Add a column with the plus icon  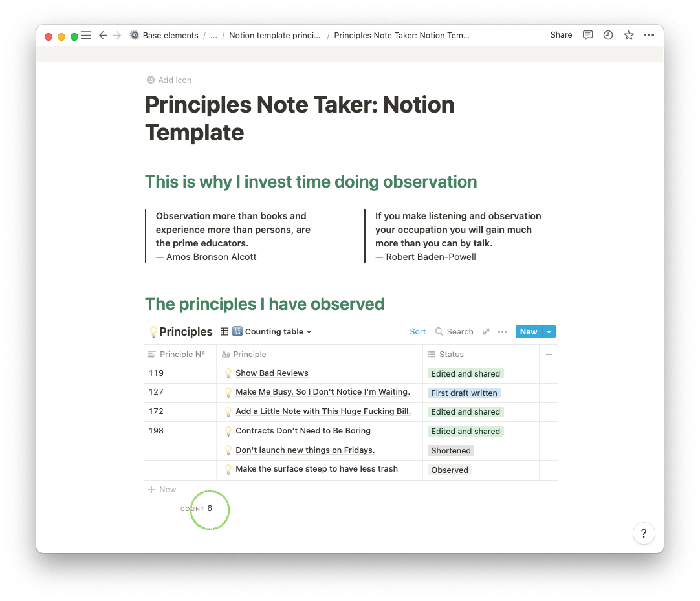click(x=549, y=355)
